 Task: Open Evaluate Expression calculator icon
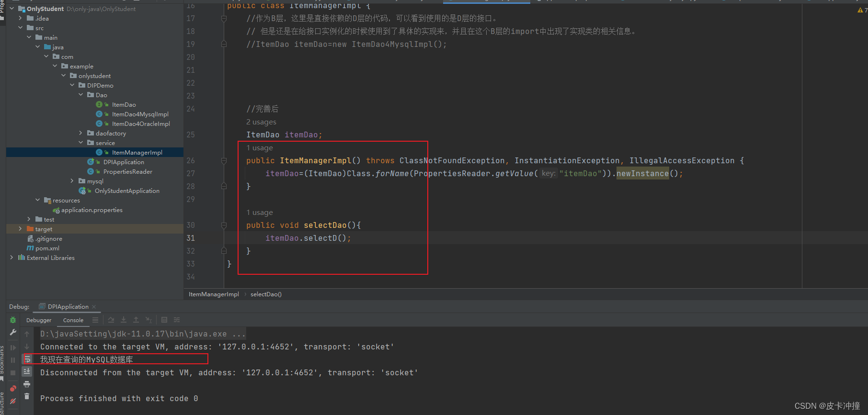(x=164, y=320)
